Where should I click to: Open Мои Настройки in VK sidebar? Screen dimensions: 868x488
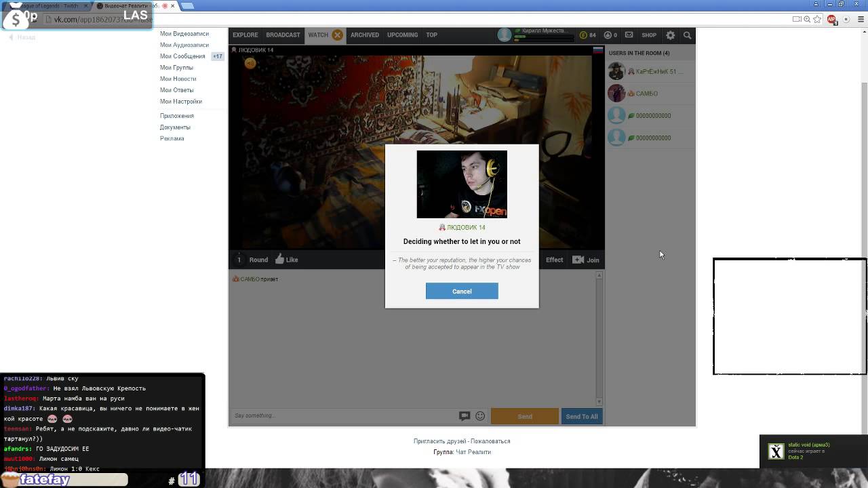tap(180, 102)
